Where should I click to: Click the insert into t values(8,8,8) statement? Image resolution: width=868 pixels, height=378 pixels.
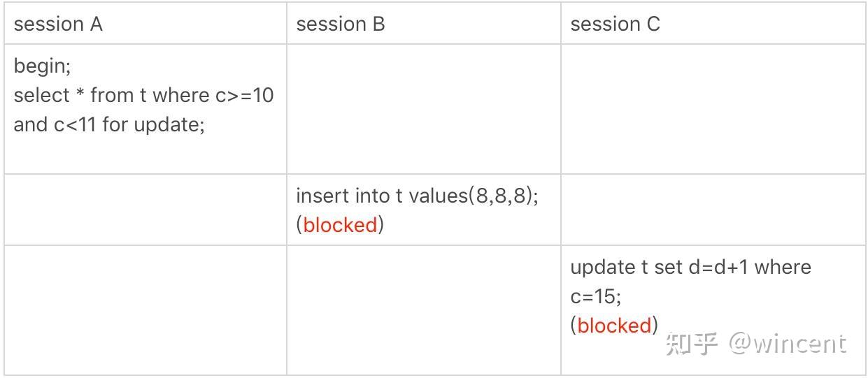click(x=418, y=195)
